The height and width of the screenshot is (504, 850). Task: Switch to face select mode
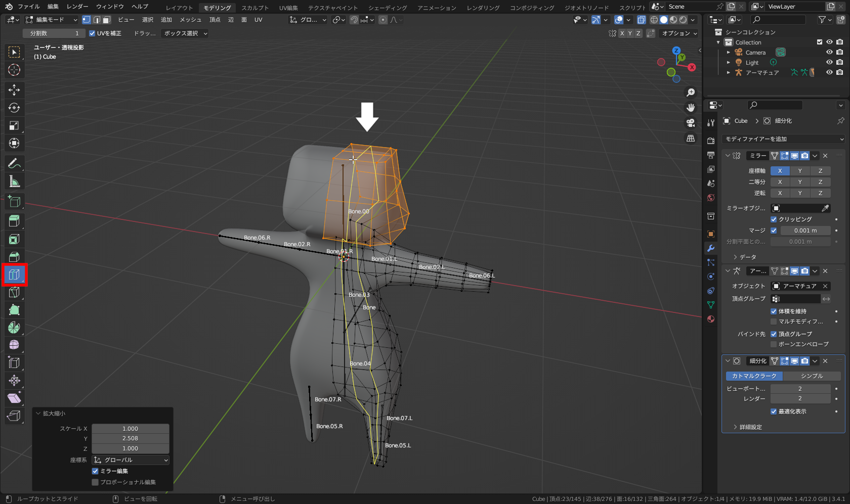pyautogui.click(x=106, y=20)
